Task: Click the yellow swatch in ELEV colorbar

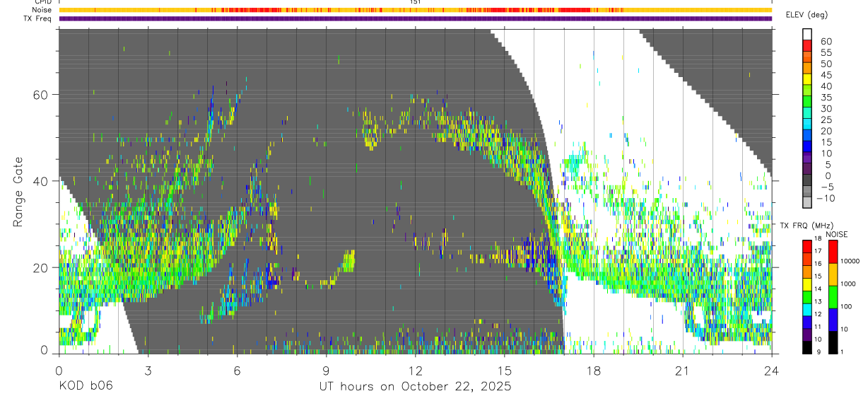Action: 807,79
